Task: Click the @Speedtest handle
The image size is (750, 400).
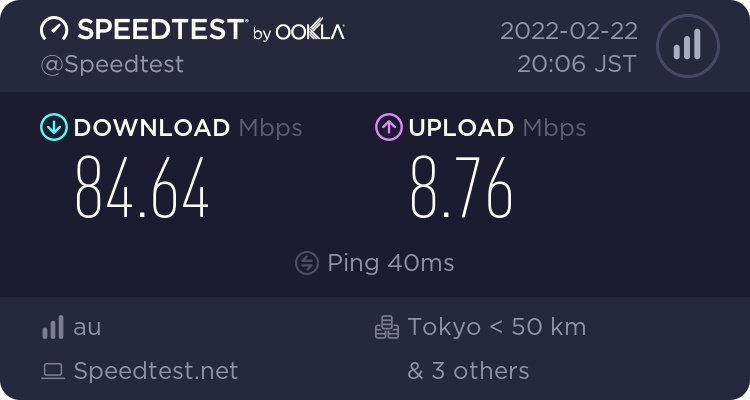Action: (111, 64)
